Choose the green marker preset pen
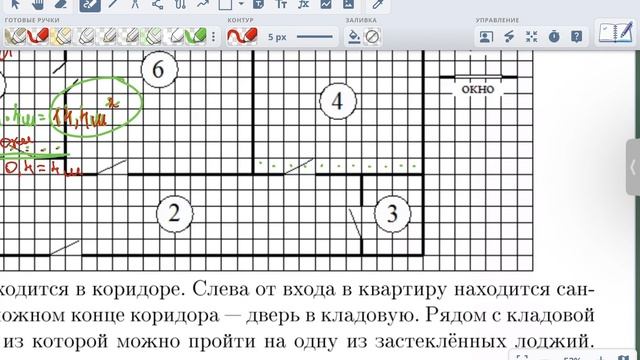 pyautogui.click(x=195, y=36)
